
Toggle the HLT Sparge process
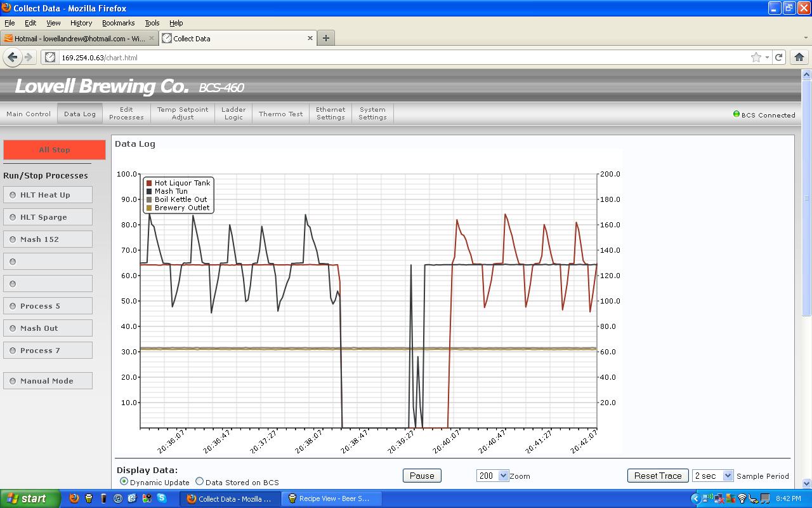click(48, 217)
